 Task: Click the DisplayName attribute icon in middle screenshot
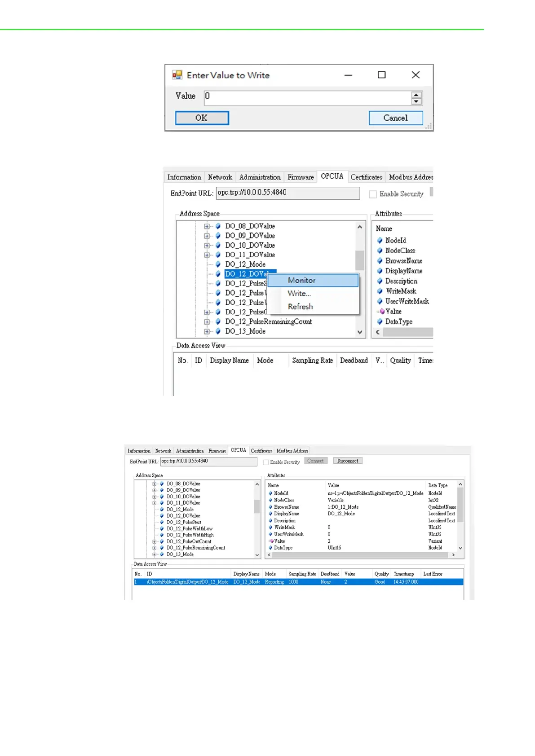click(x=380, y=271)
